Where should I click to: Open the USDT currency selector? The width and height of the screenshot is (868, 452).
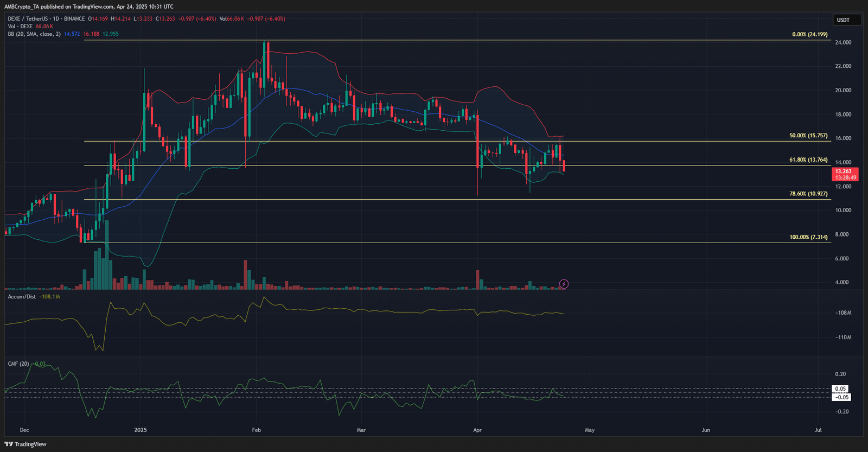point(846,20)
